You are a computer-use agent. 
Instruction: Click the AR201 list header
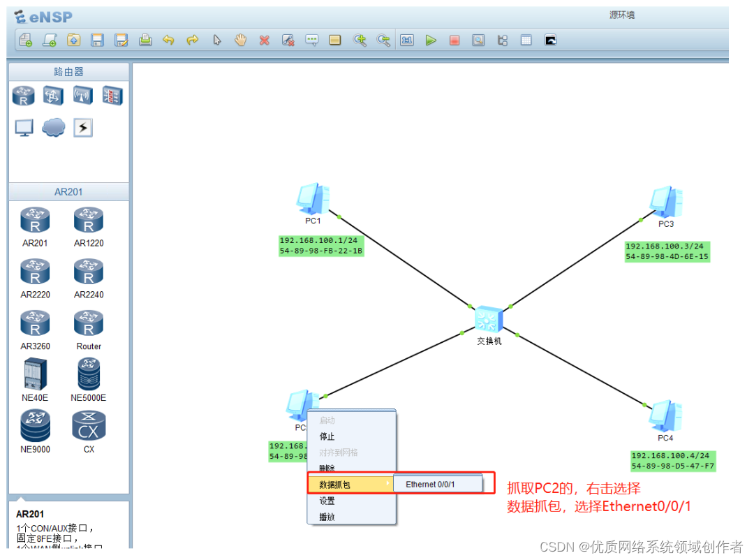tap(68, 191)
